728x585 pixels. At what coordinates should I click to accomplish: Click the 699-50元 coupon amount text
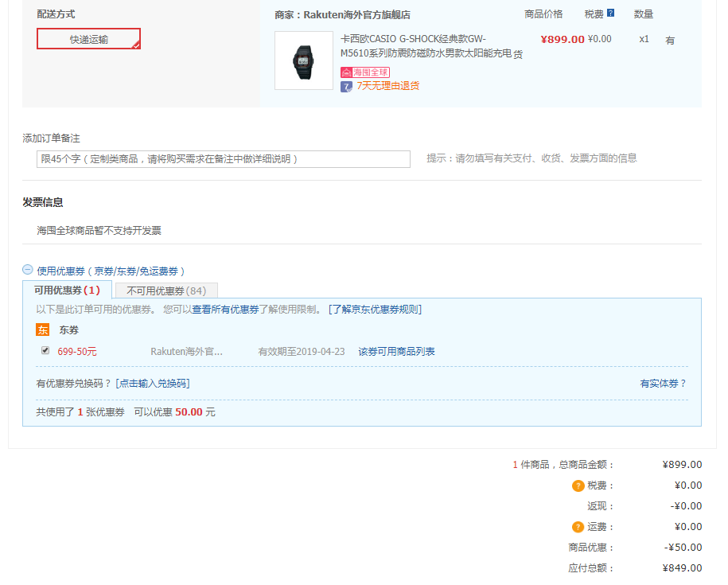(77, 352)
